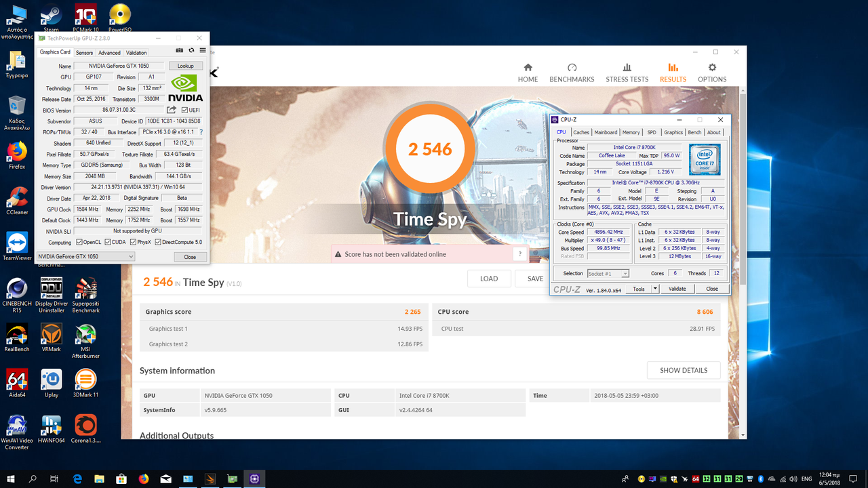The width and height of the screenshot is (868, 488).
Task: Open 3DMark OPTIONS gear
Action: [712, 73]
